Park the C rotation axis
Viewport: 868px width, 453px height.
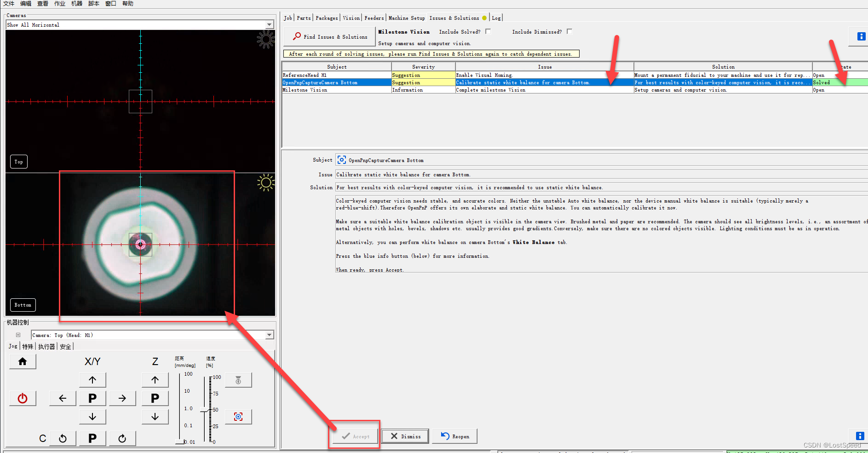(x=92, y=438)
